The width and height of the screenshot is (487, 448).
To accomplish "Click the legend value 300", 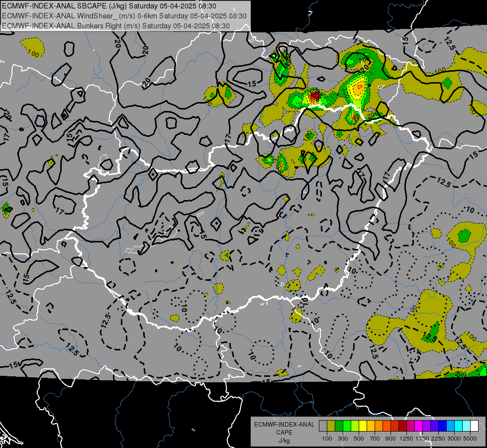I will 343,439.
